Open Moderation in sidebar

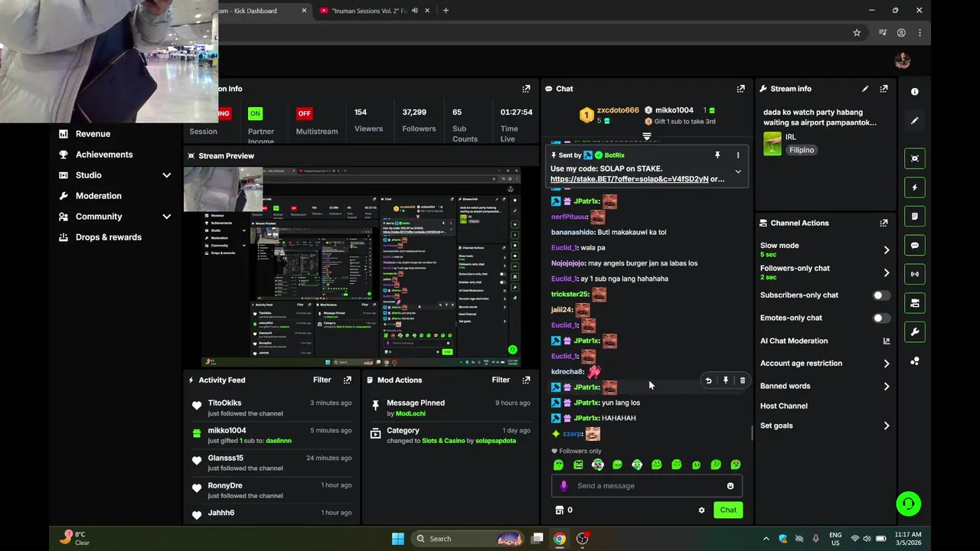click(x=98, y=196)
